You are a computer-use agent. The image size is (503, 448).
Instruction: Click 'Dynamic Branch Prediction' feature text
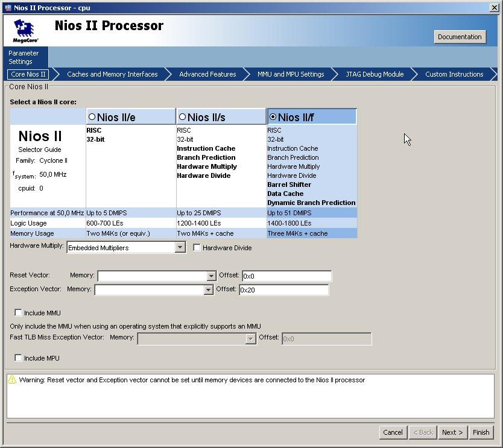tap(311, 203)
